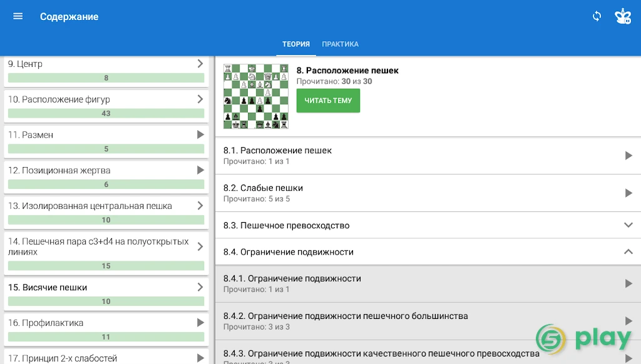Click progress bar showing 15
The height and width of the screenshot is (364, 641).
pos(106,266)
